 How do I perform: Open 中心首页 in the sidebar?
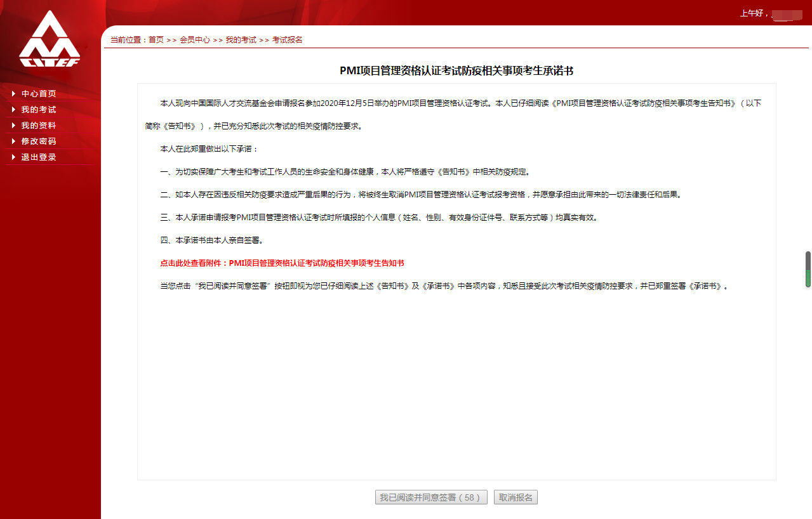(39, 94)
